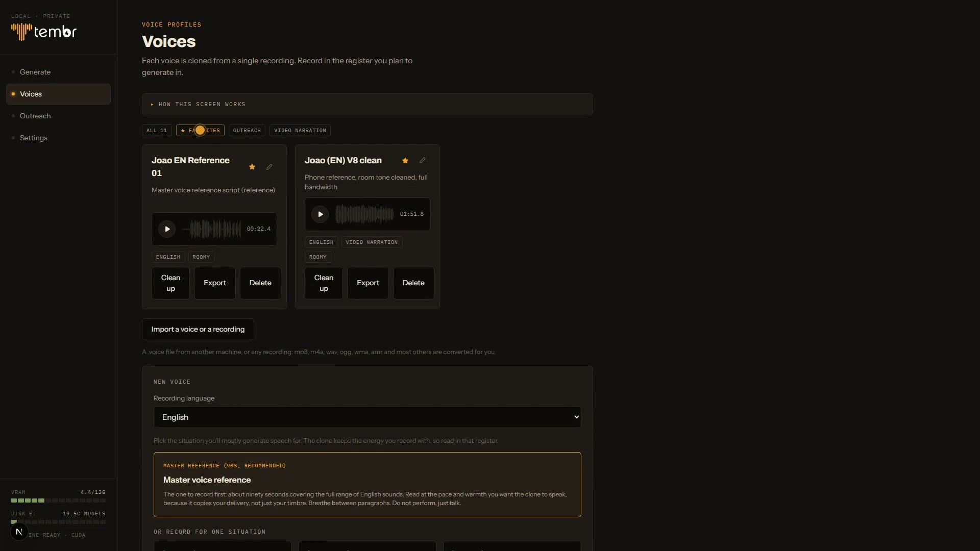Open the Outreach page
980x551 pixels.
click(x=58, y=116)
